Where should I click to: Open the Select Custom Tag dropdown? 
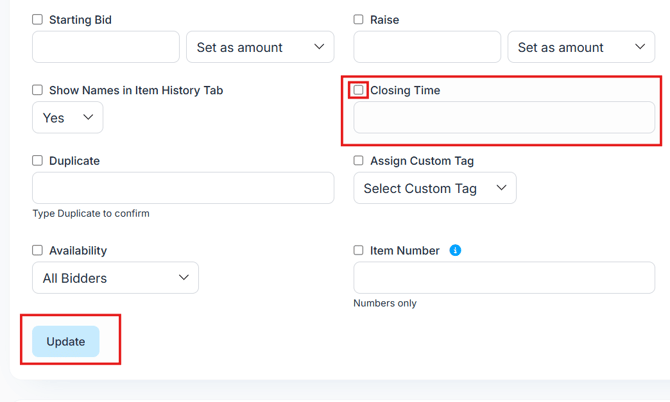coord(435,188)
